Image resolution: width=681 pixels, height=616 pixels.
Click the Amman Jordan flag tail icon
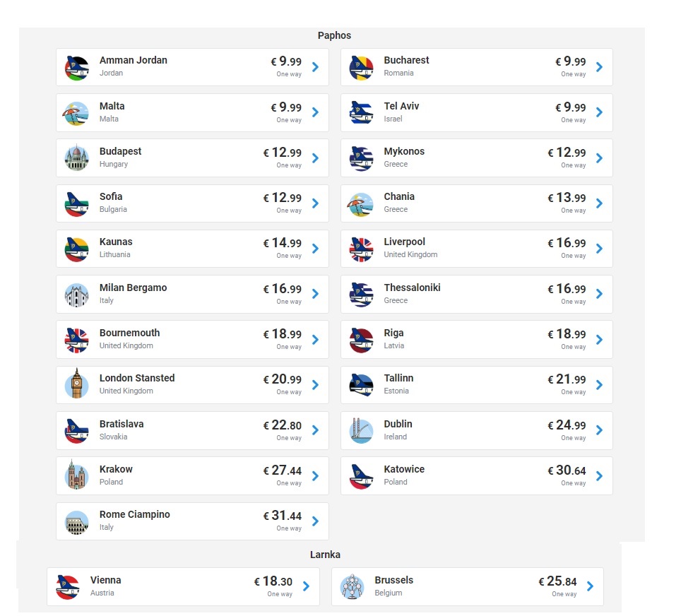(77, 68)
